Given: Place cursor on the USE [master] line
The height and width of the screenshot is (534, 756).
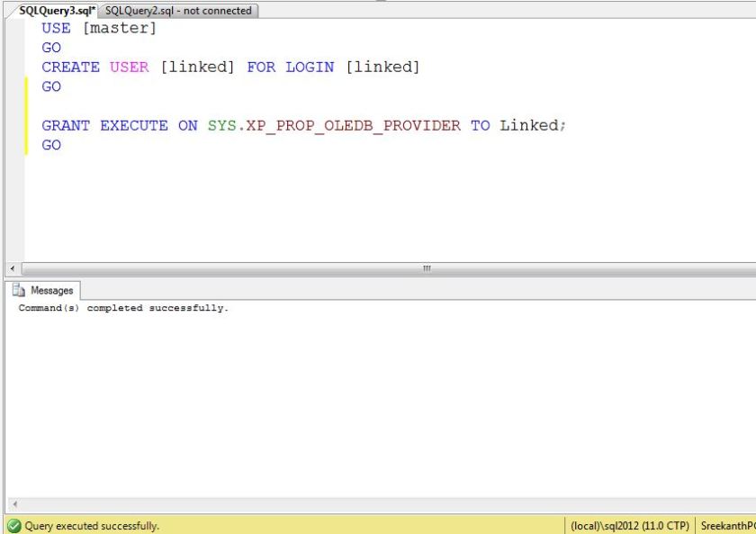Looking at the screenshot, I should tap(99, 29).
